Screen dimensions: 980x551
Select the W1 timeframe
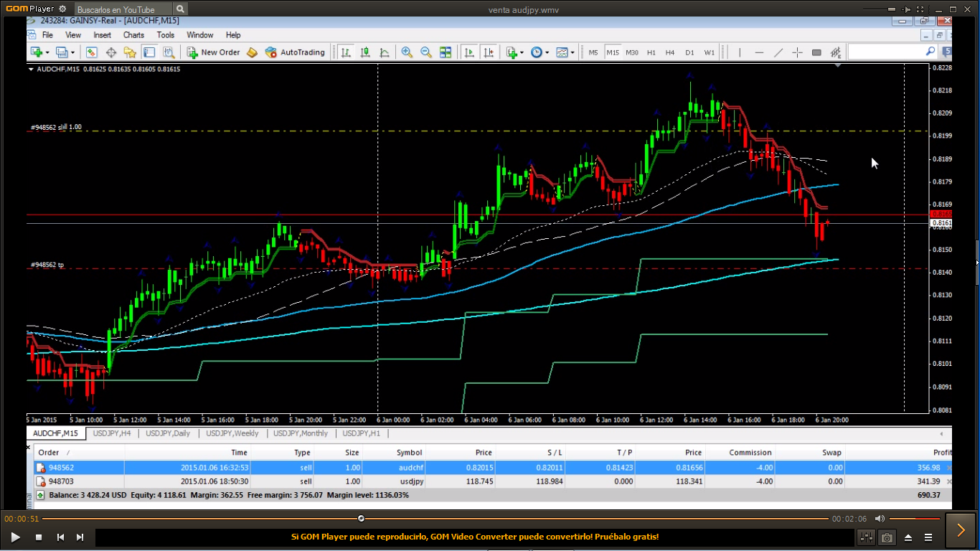click(709, 52)
